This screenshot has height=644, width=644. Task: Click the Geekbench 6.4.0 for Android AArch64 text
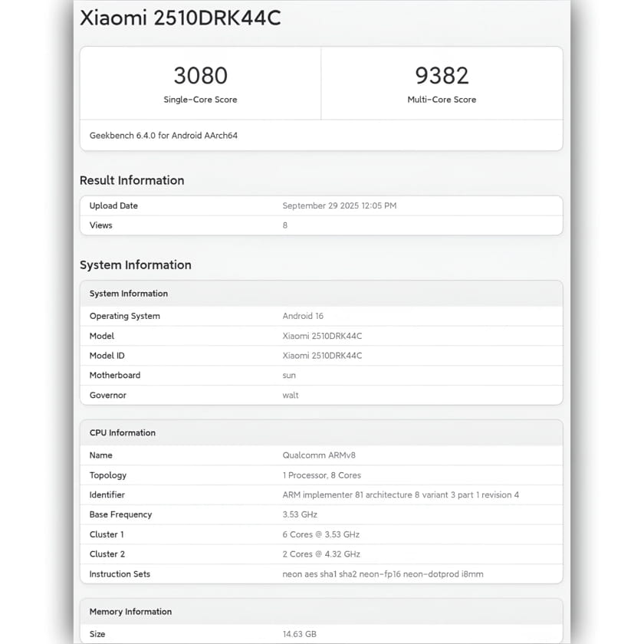163,136
